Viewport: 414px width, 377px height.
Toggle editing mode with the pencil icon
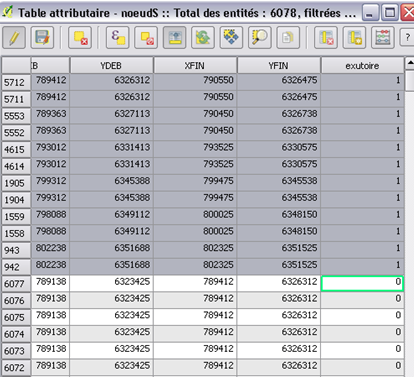point(14,37)
